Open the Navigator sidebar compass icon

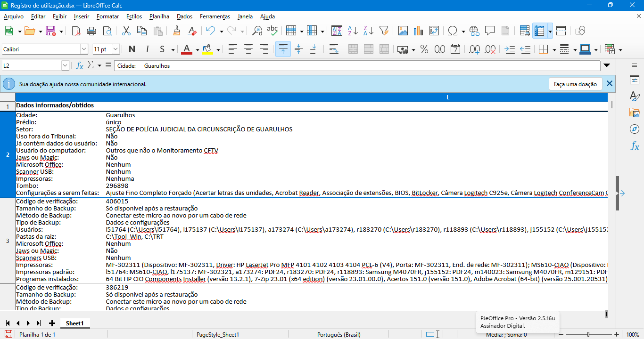[635, 129]
